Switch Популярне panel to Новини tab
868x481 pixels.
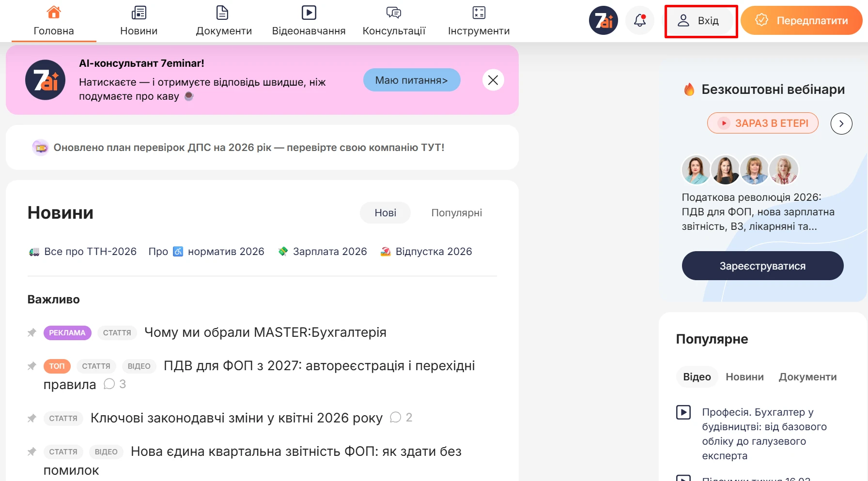744,377
